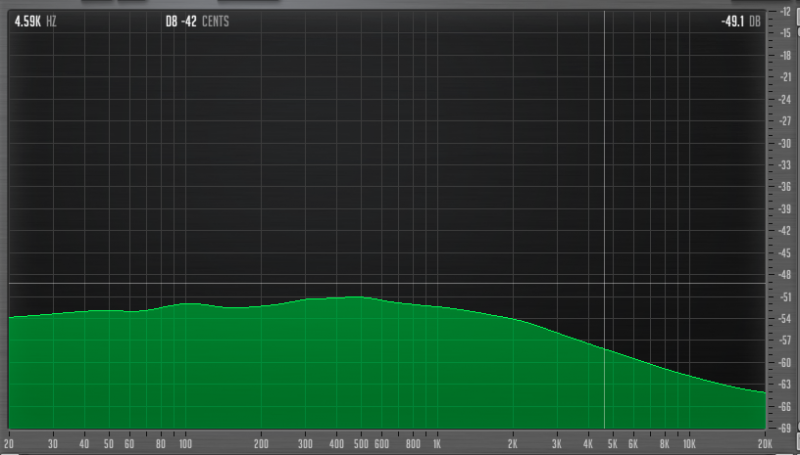Click the -12 dB scale label
This screenshot has width=800, height=455.
(x=784, y=11)
